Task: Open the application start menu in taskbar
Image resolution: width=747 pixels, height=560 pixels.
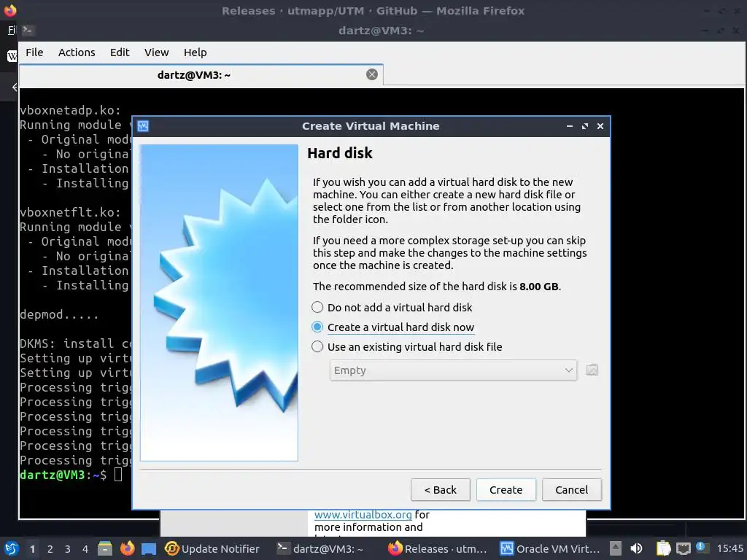Action: (12, 548)
